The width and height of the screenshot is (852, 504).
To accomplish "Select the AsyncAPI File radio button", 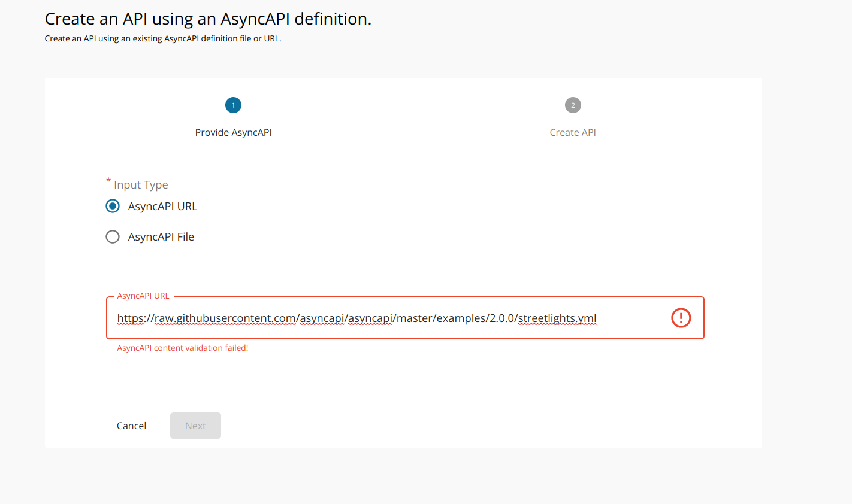I will click(x=113, y=236).
